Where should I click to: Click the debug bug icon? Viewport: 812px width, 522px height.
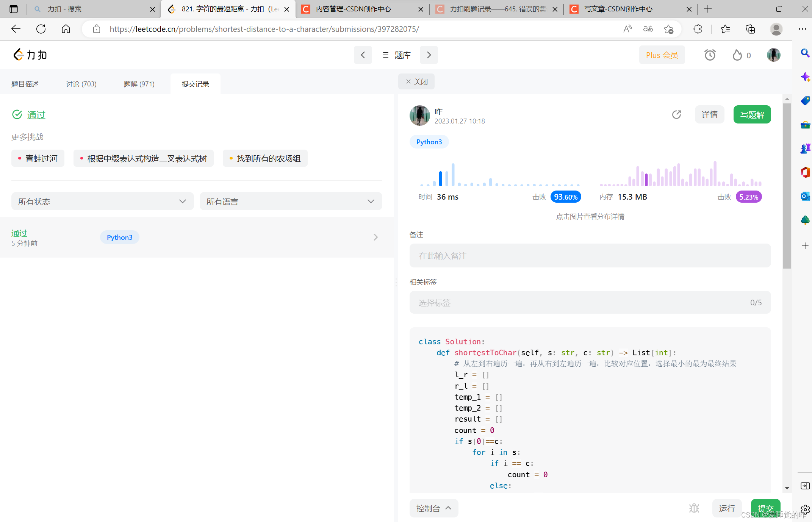pyautogui.click(x=694, y=508)
